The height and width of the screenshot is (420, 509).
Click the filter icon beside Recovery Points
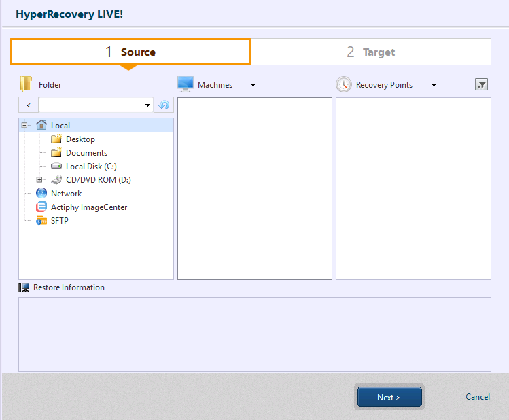(x=481, y=84)
